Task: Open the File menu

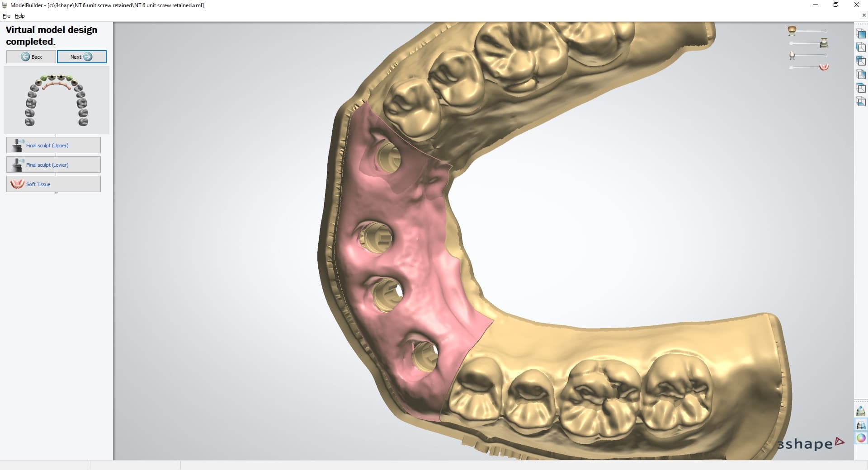Action: [6, 15]
